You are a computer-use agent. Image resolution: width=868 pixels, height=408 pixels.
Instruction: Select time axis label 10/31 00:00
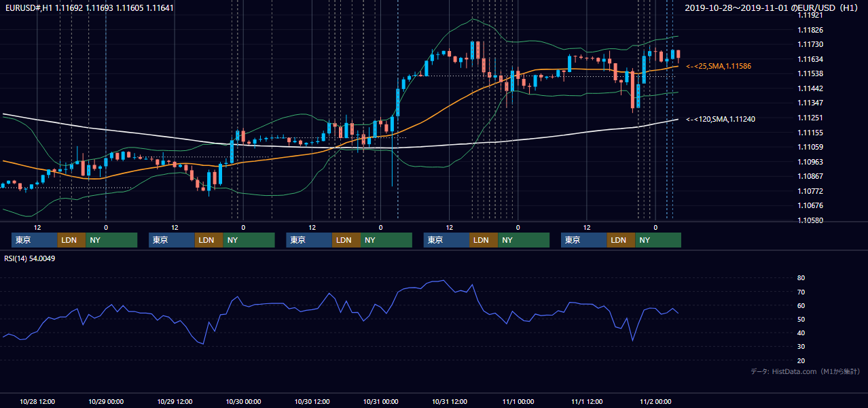[380, 401]
